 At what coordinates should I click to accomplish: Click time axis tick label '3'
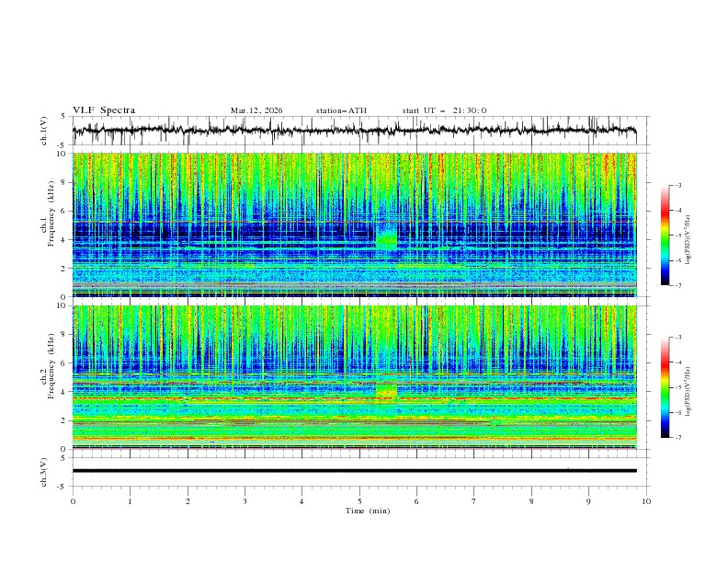point(245,501)
